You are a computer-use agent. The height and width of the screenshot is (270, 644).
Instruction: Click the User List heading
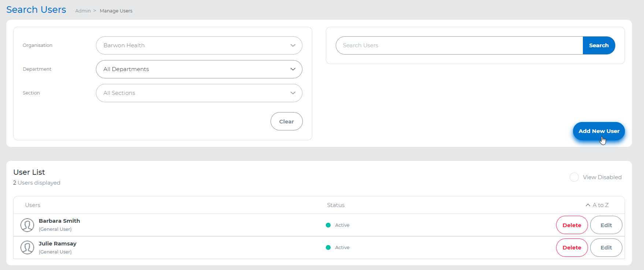29,172
